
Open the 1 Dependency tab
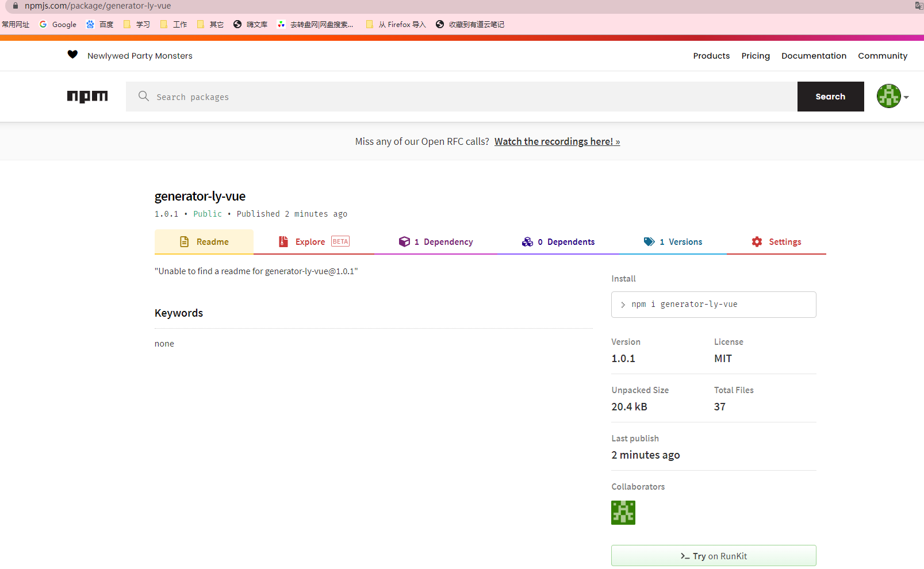click(x=436, y=242)
